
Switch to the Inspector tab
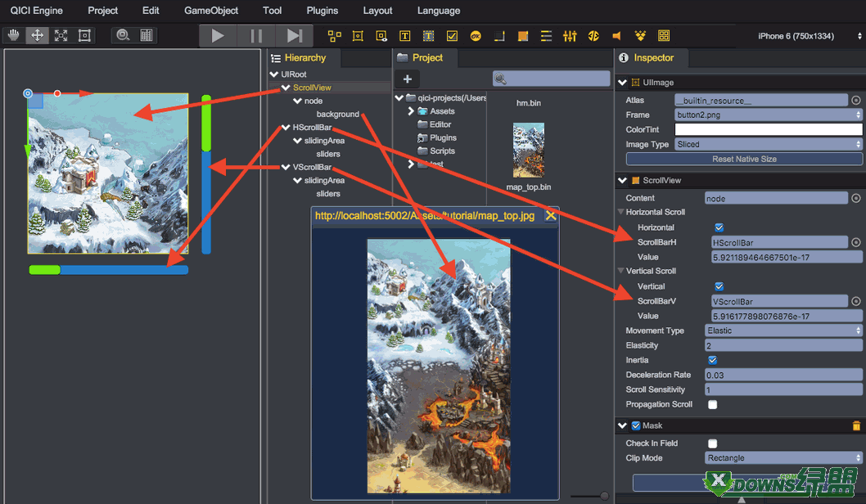coord(652,58)
